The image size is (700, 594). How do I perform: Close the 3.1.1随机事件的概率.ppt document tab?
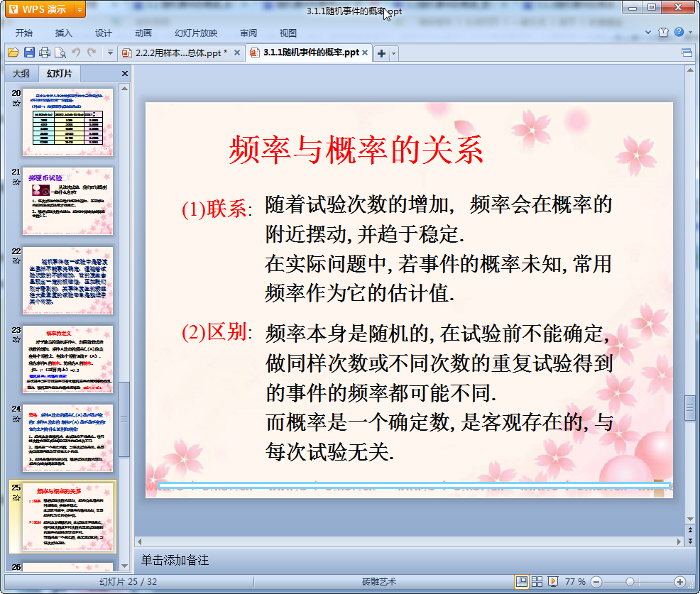coord(365,53)
